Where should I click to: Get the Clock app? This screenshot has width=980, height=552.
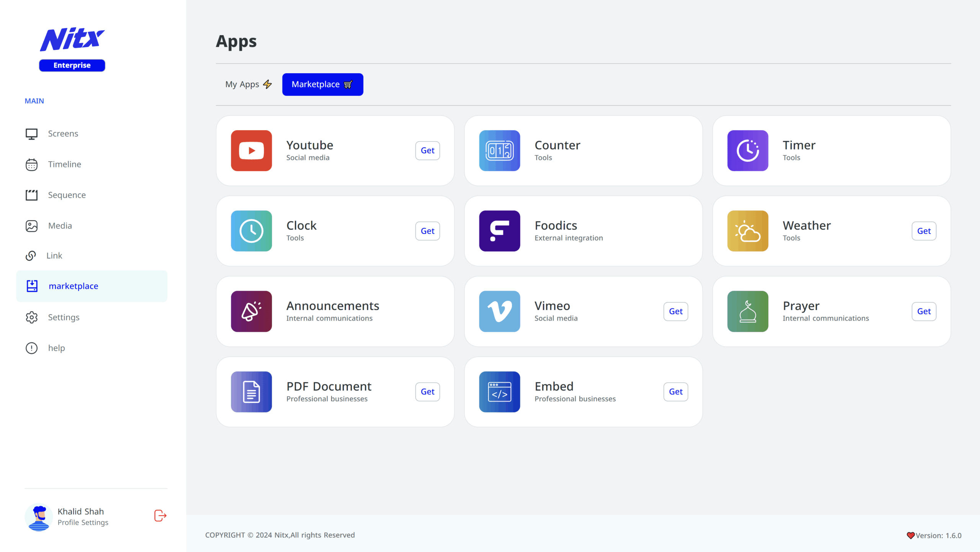tap(427, 231)
